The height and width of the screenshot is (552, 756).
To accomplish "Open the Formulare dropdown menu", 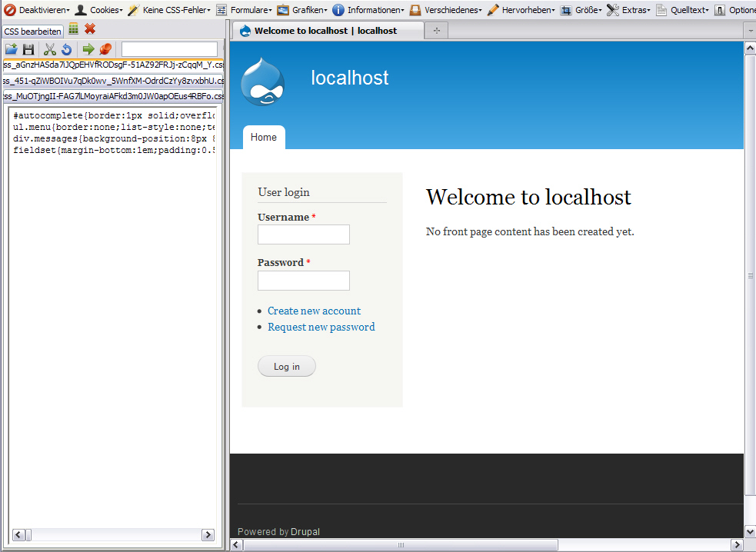I will tap(244, 10).
